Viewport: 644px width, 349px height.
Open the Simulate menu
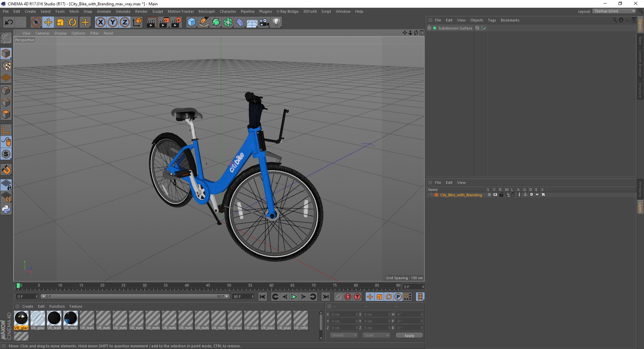click(x=123, y=11)
